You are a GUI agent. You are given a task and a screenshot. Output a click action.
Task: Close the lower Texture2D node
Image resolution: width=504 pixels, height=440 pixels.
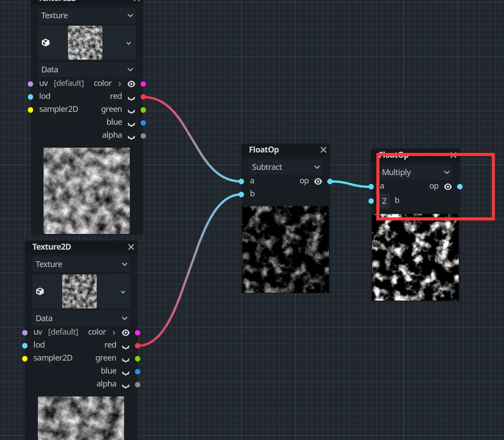pos(131,247)
